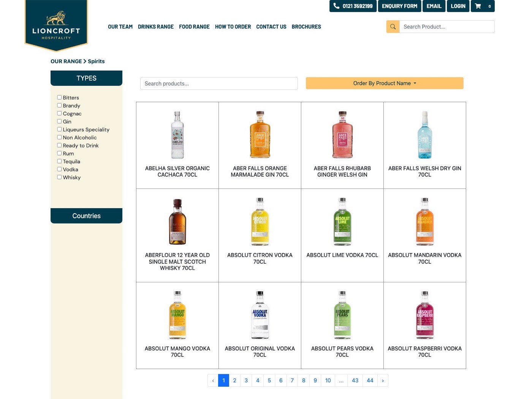Open the shopping cart icon
Viewport: 532px width, 399px height.
point(483,6)
